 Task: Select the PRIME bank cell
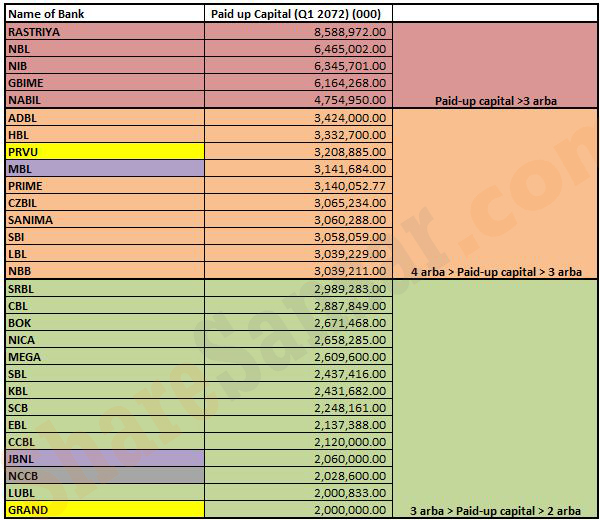coord(105,186)
